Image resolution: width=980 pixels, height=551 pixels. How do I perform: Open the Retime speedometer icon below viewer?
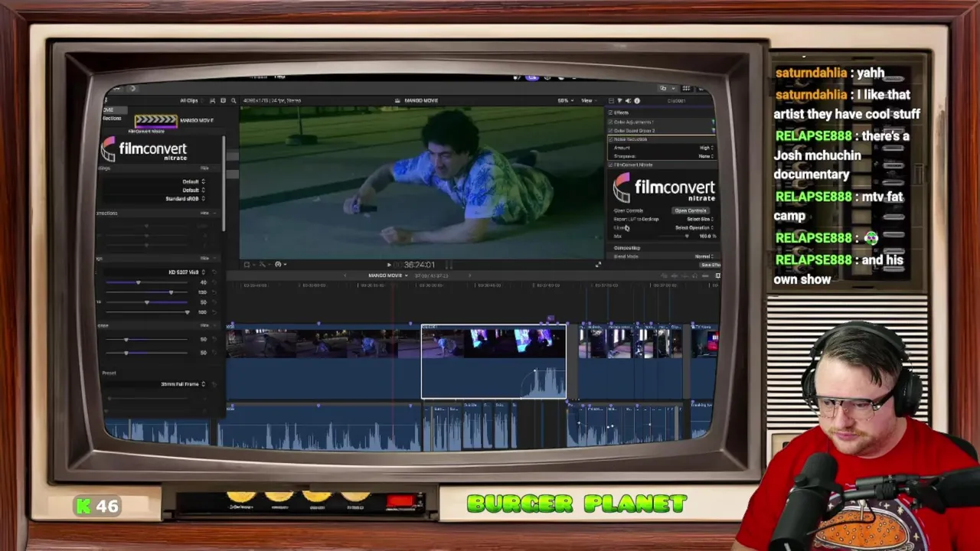coord(279,265)
